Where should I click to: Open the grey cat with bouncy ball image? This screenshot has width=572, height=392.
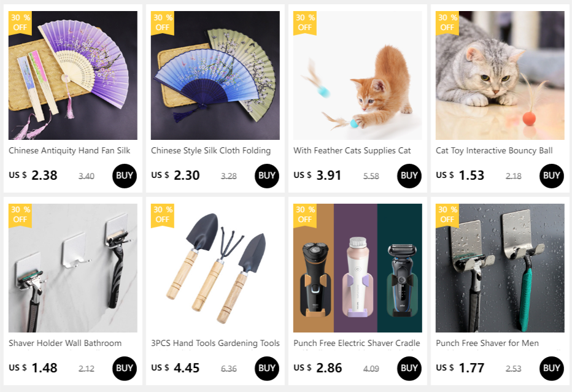tap(500, 75)
